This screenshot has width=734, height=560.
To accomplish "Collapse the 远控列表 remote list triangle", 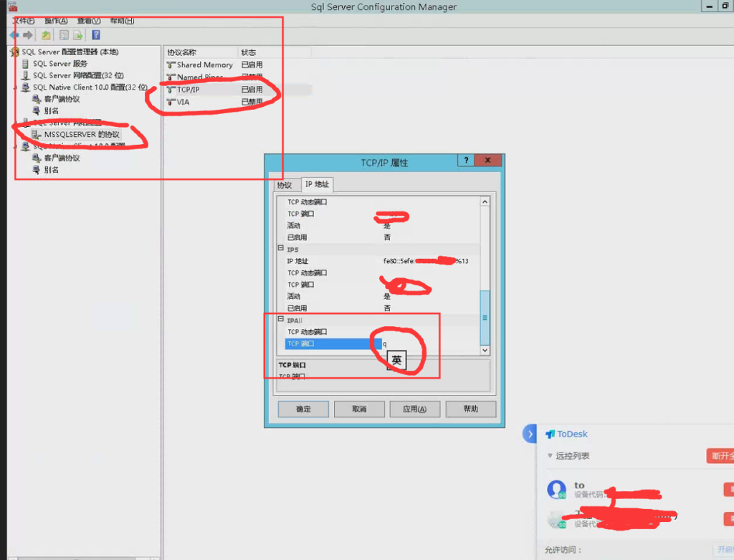I will (550, 456).
